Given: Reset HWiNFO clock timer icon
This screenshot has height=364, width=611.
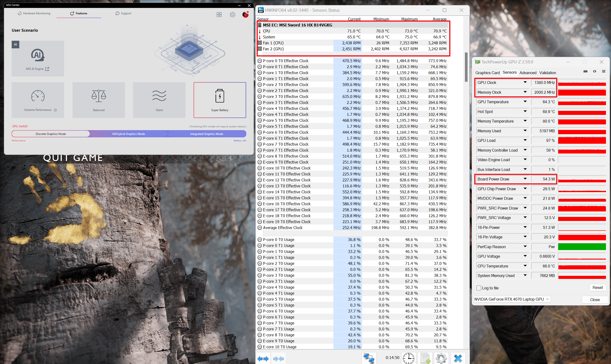Looking at the screenshot, I should (x=409, y=358).
